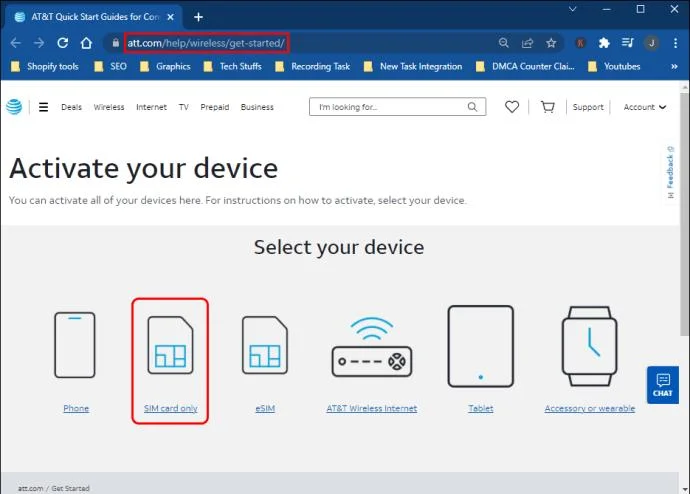Open the Youtubes bookmark folder

click(614, 66)
